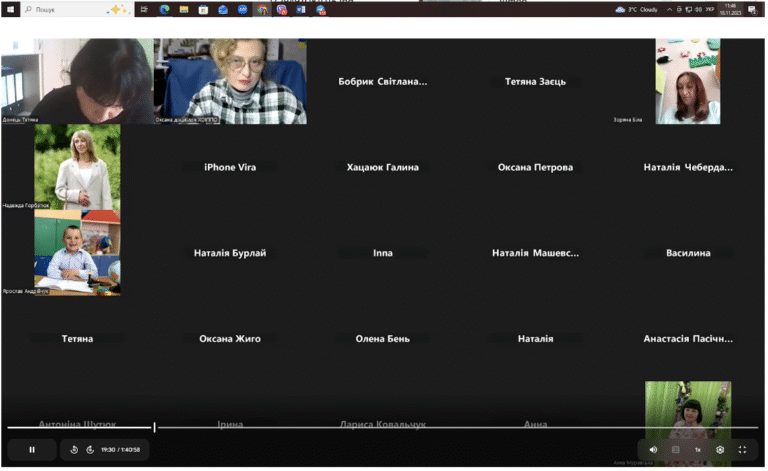
Task: Launch Microsoft Edge from taskbar
Action: tap(165, 9)
